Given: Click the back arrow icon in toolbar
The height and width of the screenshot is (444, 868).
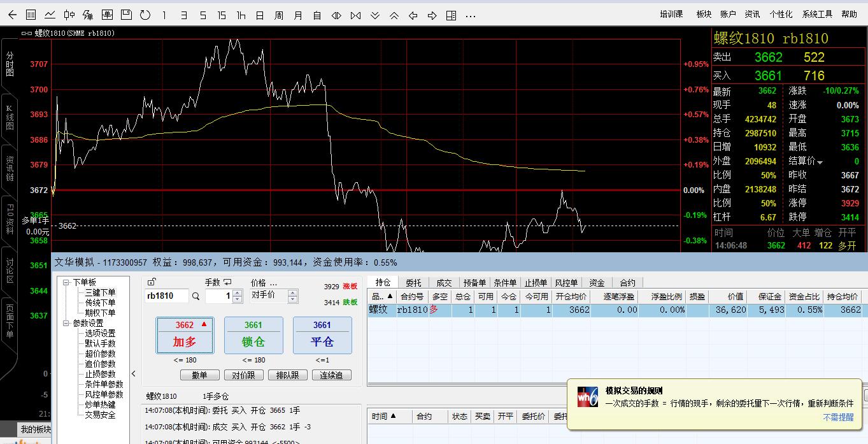Looking at the screenshot, I should [12, 15].
